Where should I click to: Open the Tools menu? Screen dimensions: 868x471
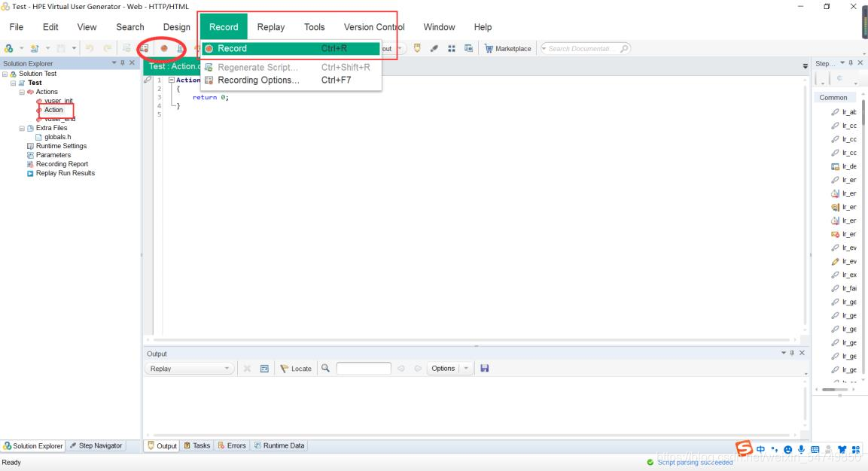pyautogui.click(x=314, y=27)
